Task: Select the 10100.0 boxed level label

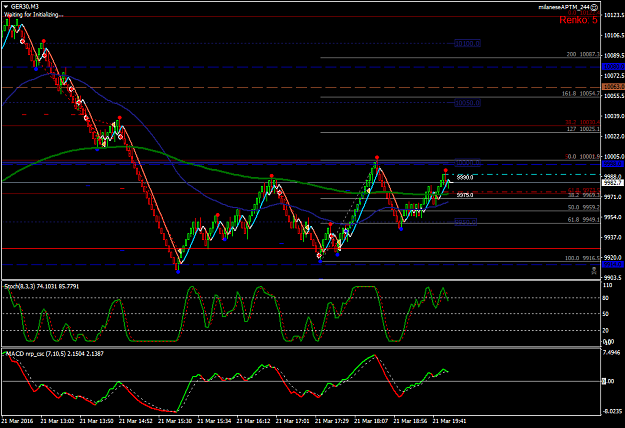Action: click(x=468, y=43)
